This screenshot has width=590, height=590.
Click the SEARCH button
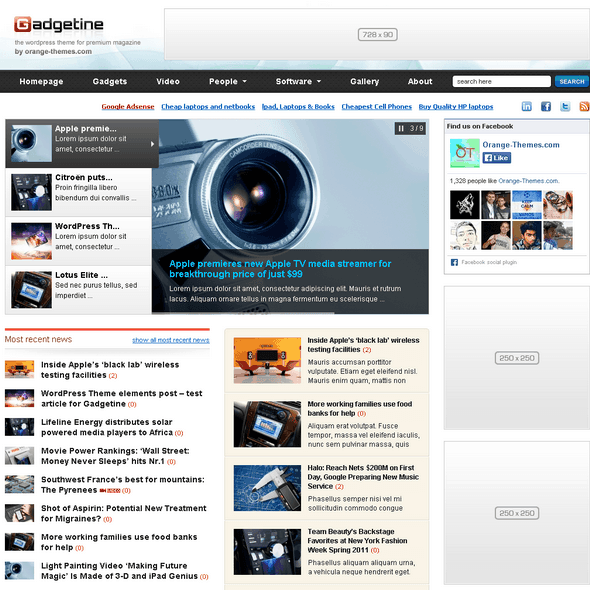coord(572,81)
